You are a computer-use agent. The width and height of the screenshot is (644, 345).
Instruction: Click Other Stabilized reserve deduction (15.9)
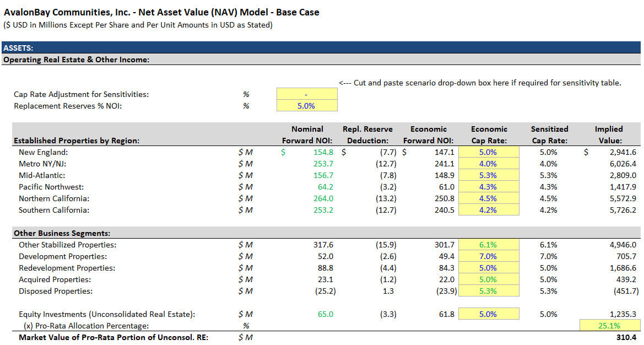(x=386, y=244)
